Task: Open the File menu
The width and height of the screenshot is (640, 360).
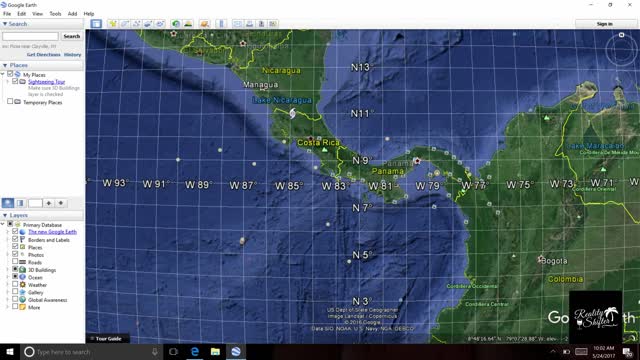Action: (7, 13)
